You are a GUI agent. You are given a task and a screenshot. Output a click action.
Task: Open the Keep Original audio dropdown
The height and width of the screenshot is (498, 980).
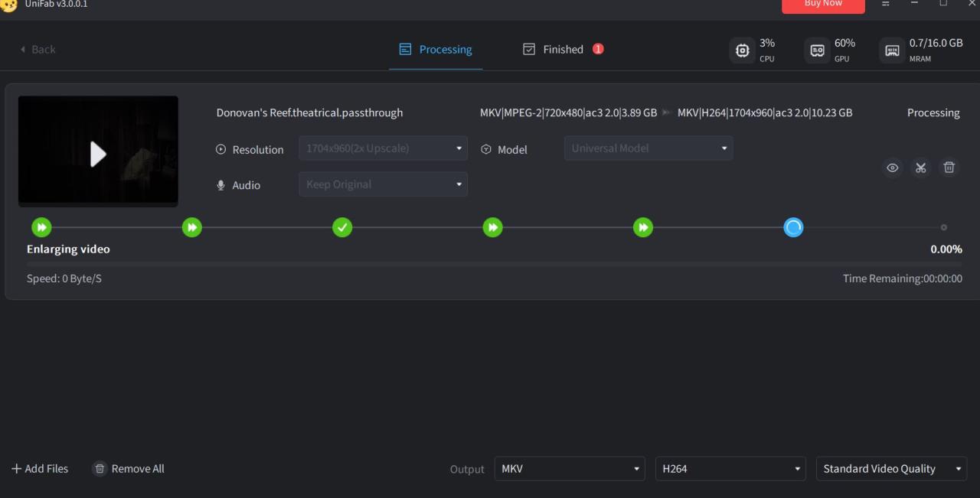[383, 184]
